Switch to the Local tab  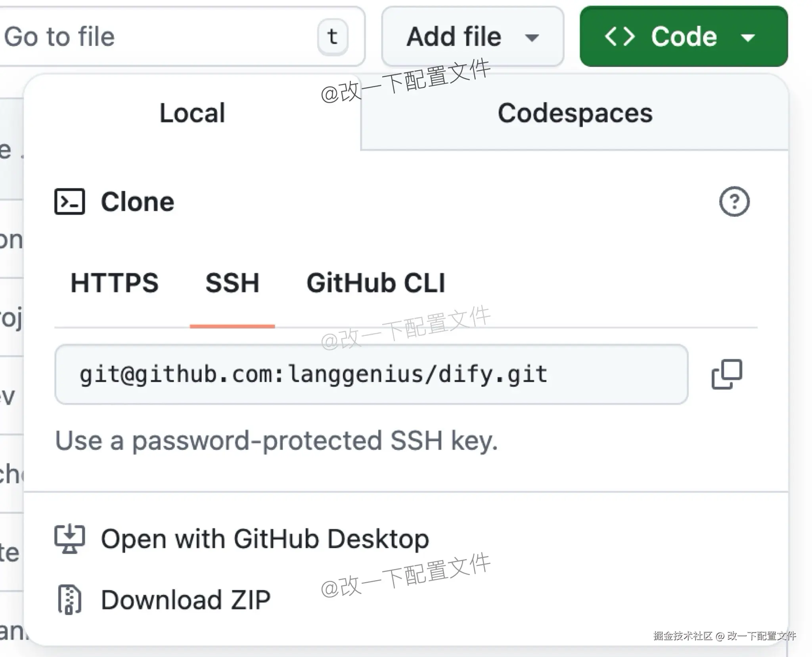[x=192, y=113]
